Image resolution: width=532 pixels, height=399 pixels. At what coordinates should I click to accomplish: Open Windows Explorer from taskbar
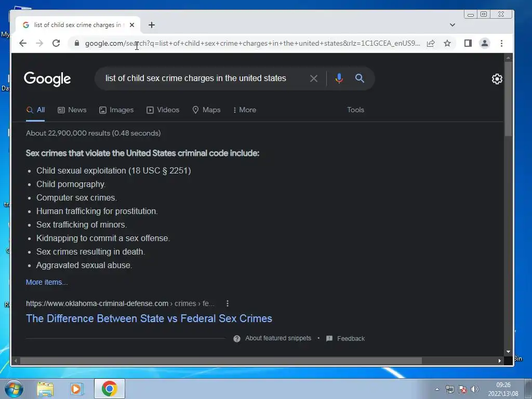45,389
